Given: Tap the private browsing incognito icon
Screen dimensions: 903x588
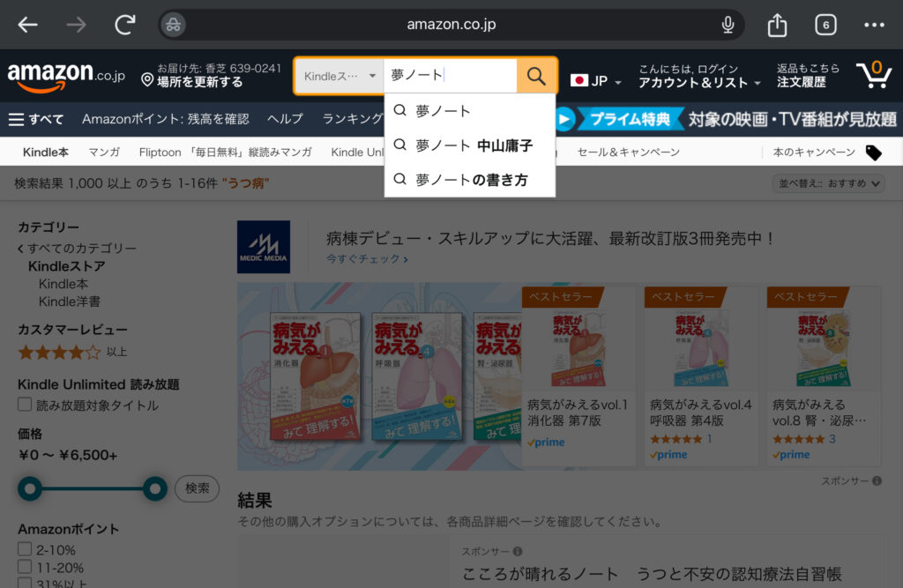Looking at the screenshot, I should coord(173,25).
